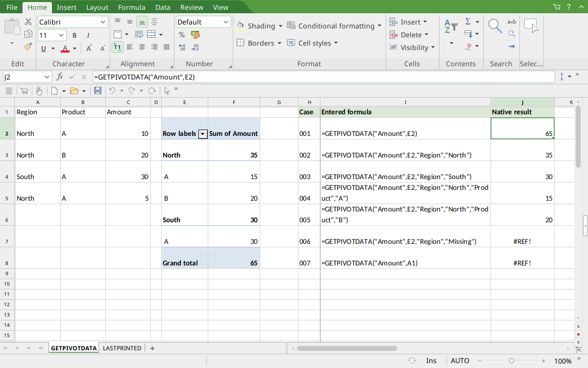Click the remove decimal places icon
The height and width of the screenshot is (368, 588).
(195, 48)
